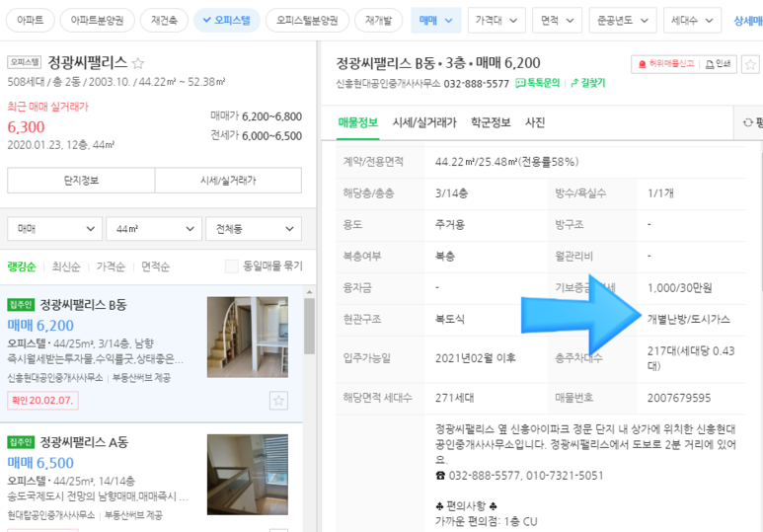Select the 오피스텔분양권 filter
Screen dimensions: 763x532
[x=307, y=21]
